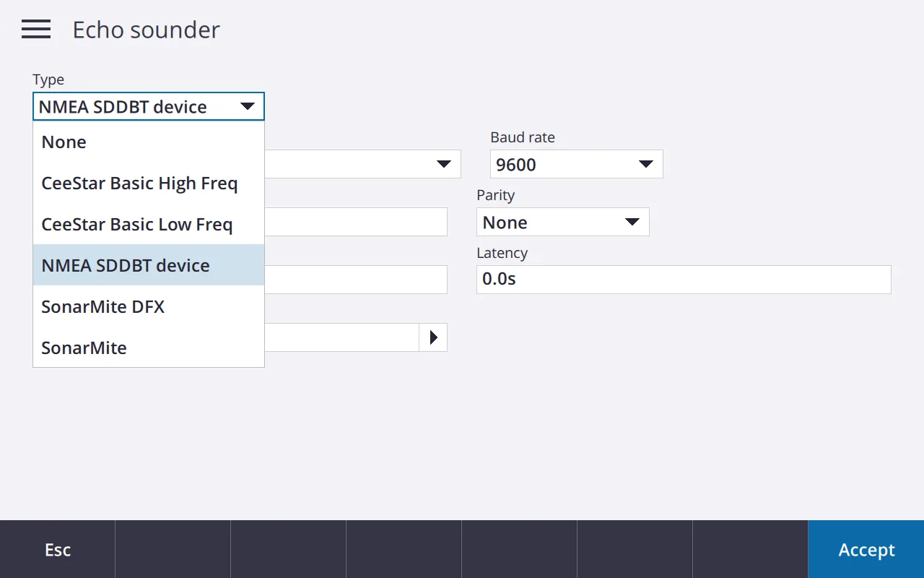Open the Baud rate dropdown
The image size is (924, 578).
[576, 164]
